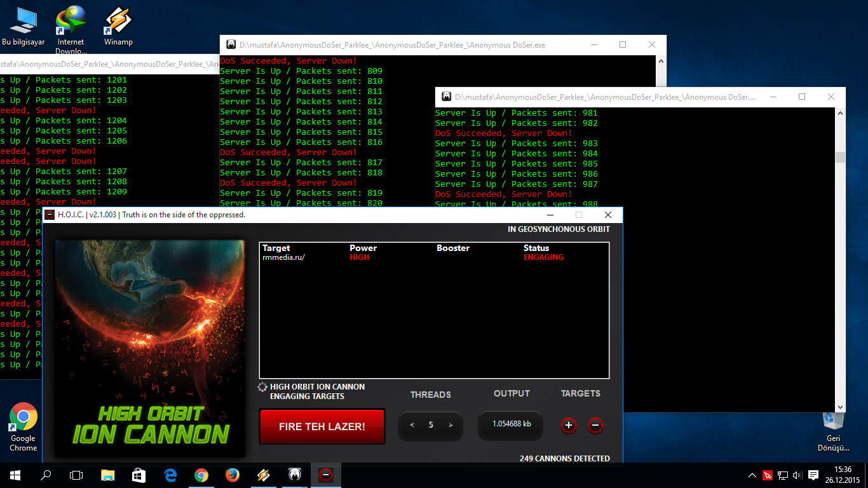Screen dimensions: 868x488
Task: Decrease threads with the left arrow
Action: click(x=412, y=425)
